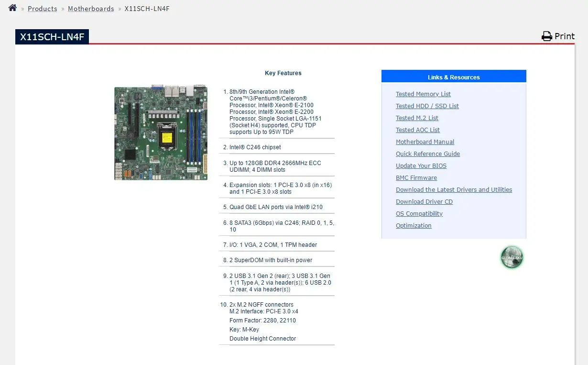The height and width of the screenshot is (365, 588).
Task: Select the 2x M.2 NGFF connectors text
Action: coord(261,305)
